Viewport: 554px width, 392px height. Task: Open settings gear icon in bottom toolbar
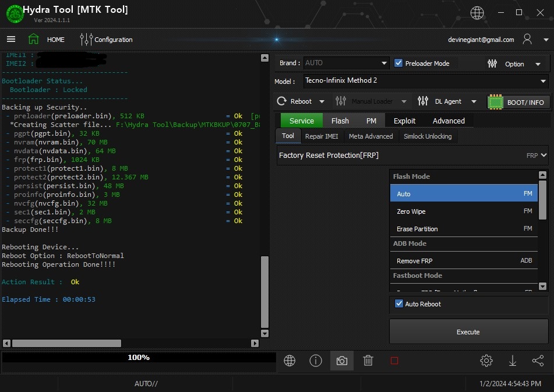[486, 361]
